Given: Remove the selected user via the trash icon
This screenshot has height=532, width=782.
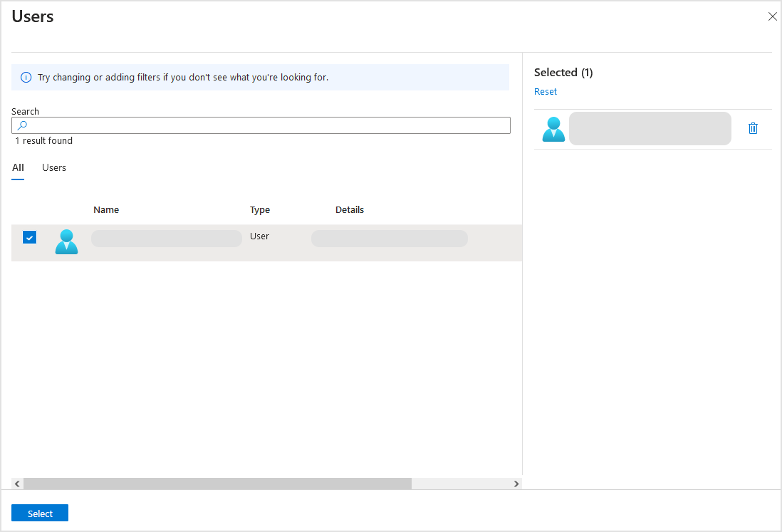Looking at the screenshot, I should point(753,128).
